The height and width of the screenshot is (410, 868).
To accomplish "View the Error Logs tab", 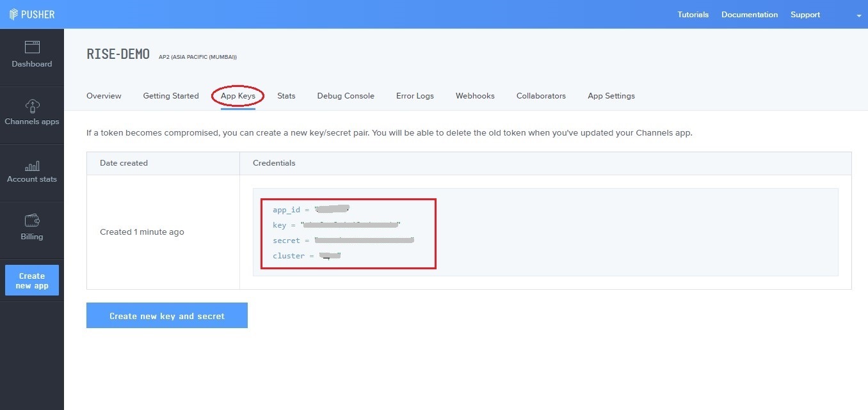I will [x=415, y=96].
